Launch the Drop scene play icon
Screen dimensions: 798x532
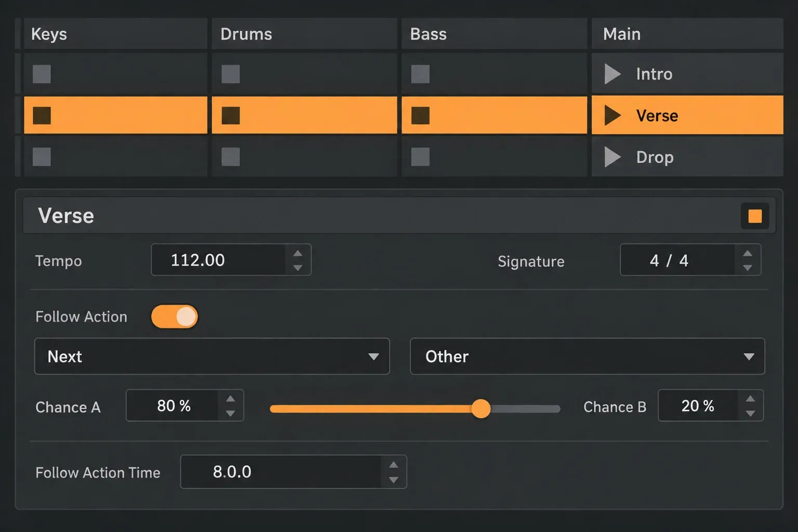613,157
